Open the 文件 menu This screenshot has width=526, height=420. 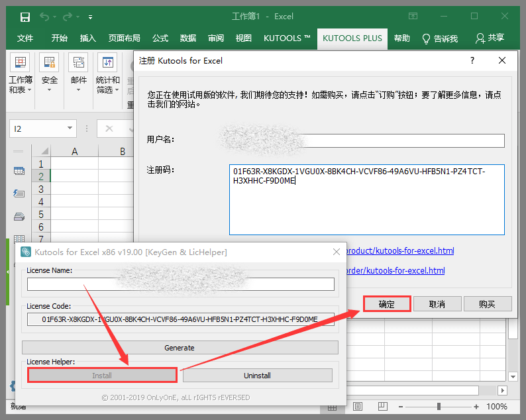click(25, 38)
